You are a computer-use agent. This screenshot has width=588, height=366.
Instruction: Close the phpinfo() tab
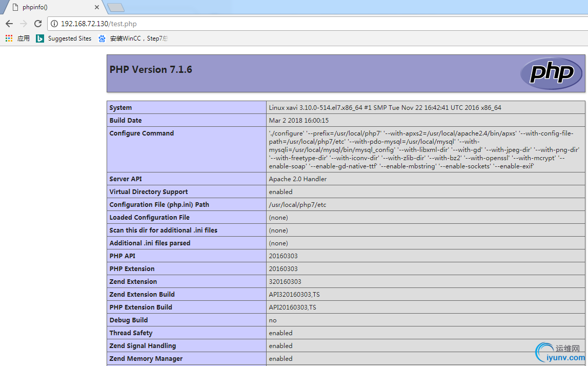(97, 7)
